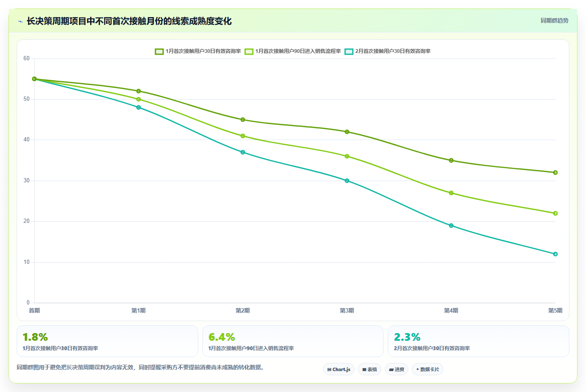This screenshot has height=392, width=586.
Task: Click y-axis value 20
Action: click(26, 221)
